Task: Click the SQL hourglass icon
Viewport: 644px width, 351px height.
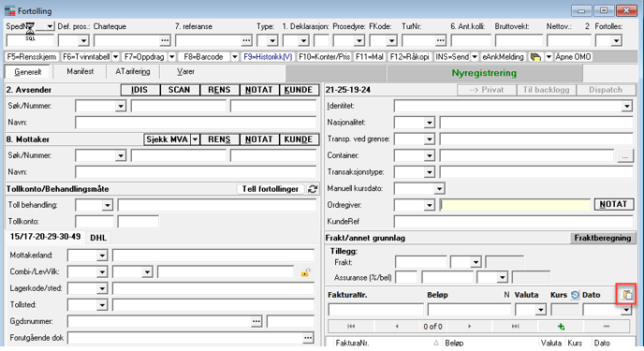Action: click(30, 32)
